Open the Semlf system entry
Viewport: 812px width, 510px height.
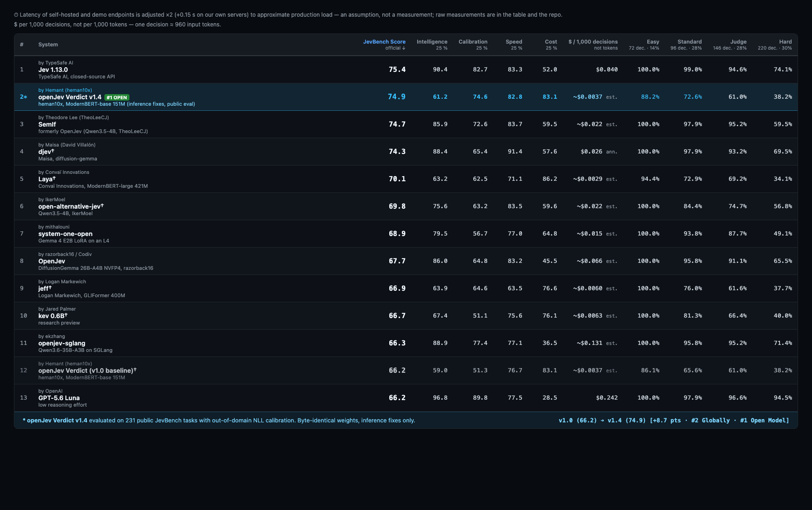point(47,124)
